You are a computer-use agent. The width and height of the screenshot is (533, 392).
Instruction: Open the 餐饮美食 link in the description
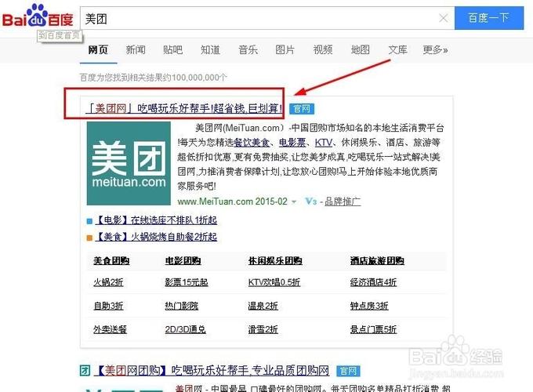[252, 143]
